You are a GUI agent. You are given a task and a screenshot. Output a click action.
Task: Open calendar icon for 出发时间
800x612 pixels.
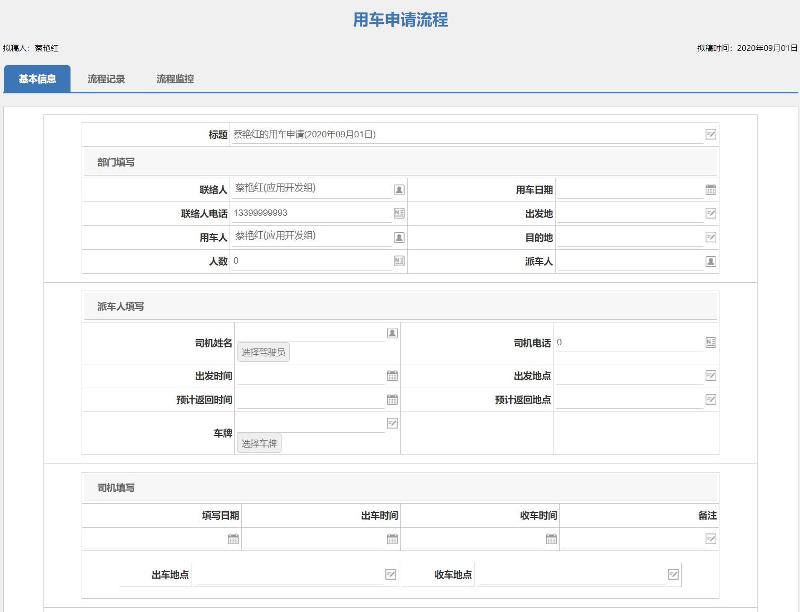pos(392,376)
